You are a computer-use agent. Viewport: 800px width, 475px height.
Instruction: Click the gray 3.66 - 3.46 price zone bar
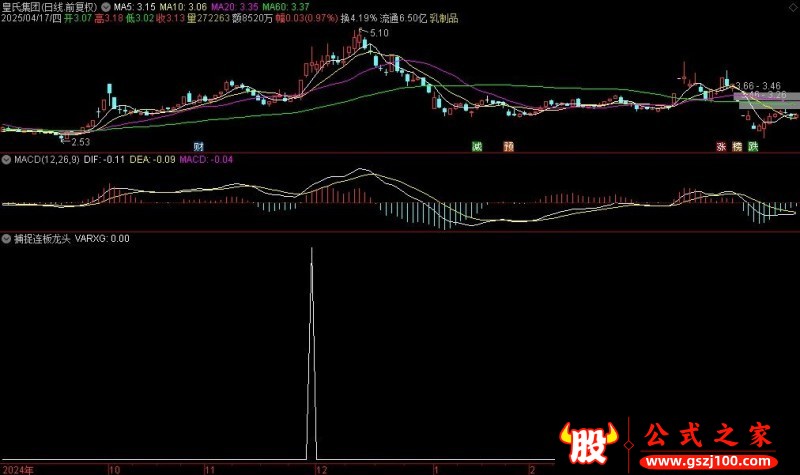[766, 96]
